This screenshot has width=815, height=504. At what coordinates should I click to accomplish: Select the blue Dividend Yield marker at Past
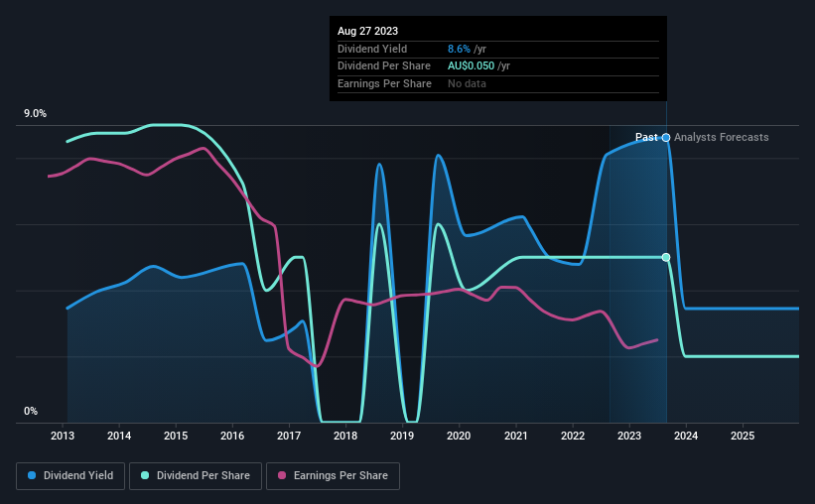[666, 138]
